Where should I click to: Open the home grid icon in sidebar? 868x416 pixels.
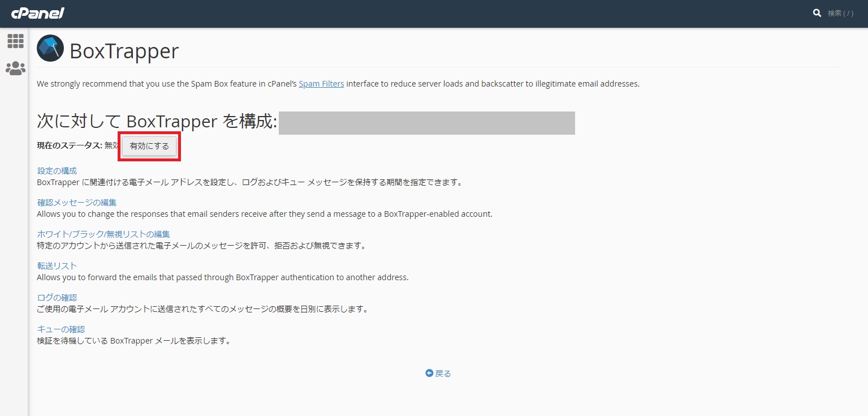pyautogui.click(x=15, y=41)
